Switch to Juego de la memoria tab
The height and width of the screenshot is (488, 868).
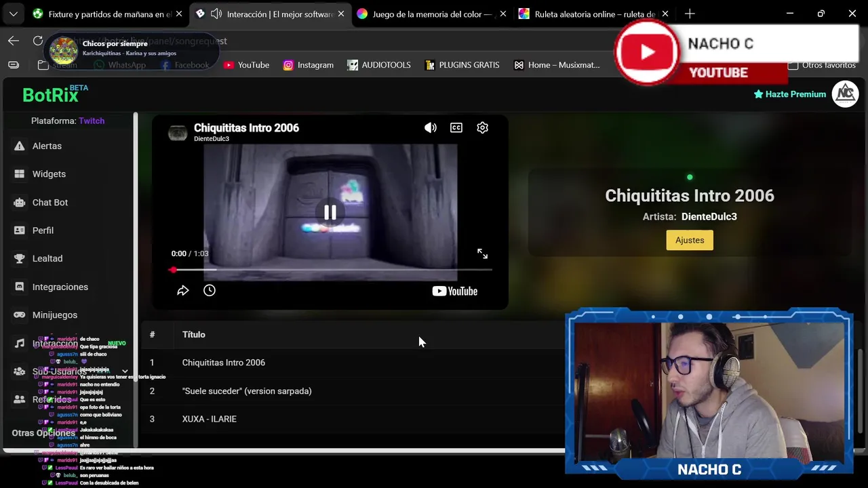tap(431, 14)
